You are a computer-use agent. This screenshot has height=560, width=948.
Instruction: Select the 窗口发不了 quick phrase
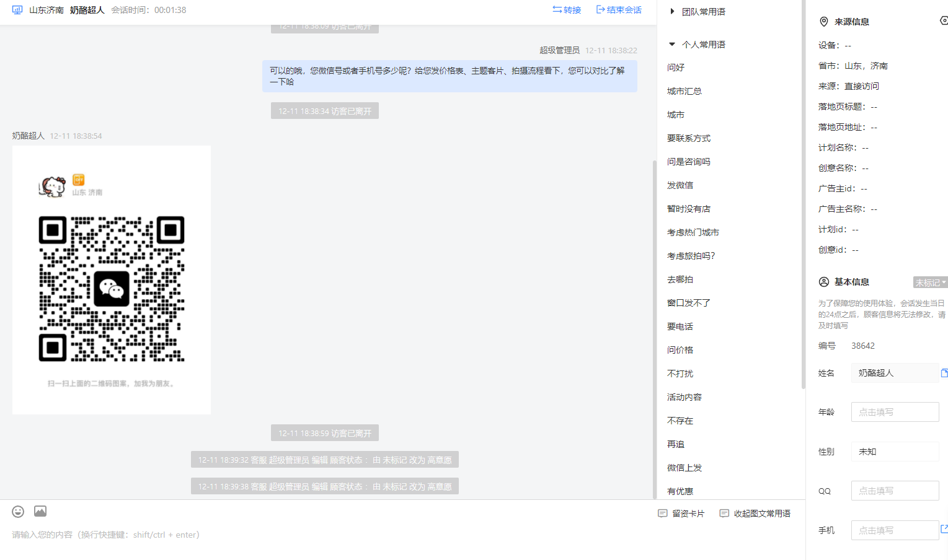click(x=689, y=303)
